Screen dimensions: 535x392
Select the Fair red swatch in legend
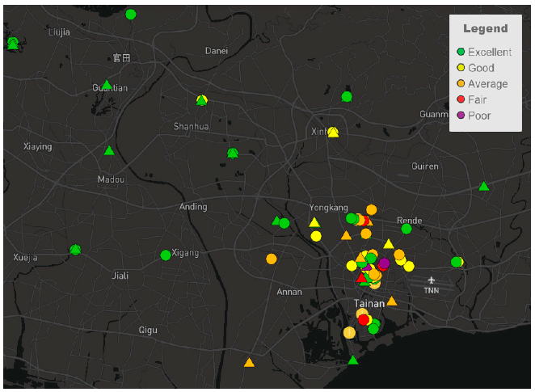(461, 99)
